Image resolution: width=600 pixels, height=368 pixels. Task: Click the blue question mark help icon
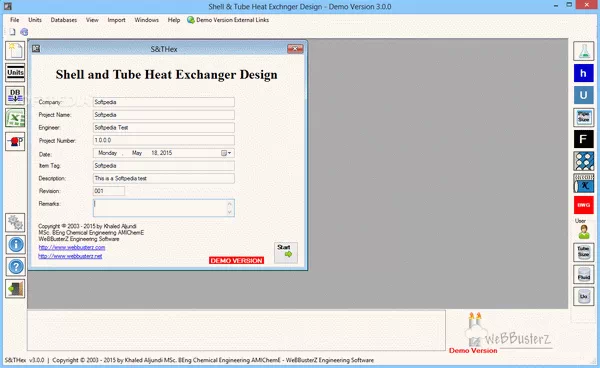(x=15, y=267)
